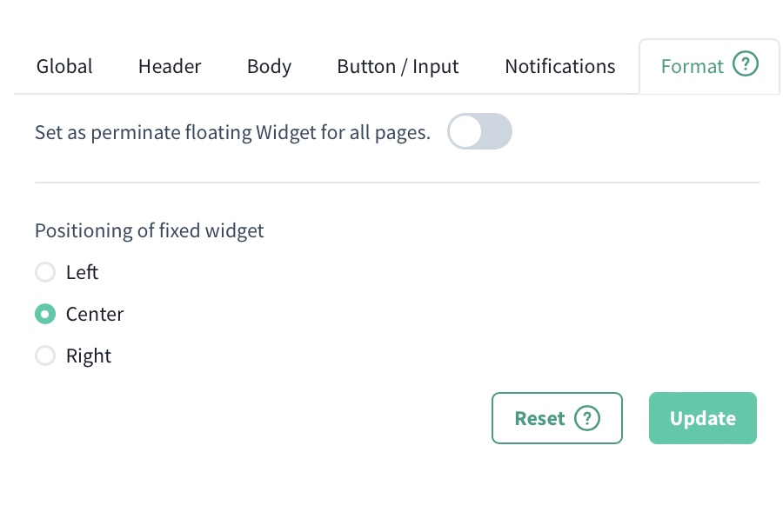The width and height of the screenshot is (783, 532).
Task: Enable the permanent floating widget switch
Action: coord(479,131)
